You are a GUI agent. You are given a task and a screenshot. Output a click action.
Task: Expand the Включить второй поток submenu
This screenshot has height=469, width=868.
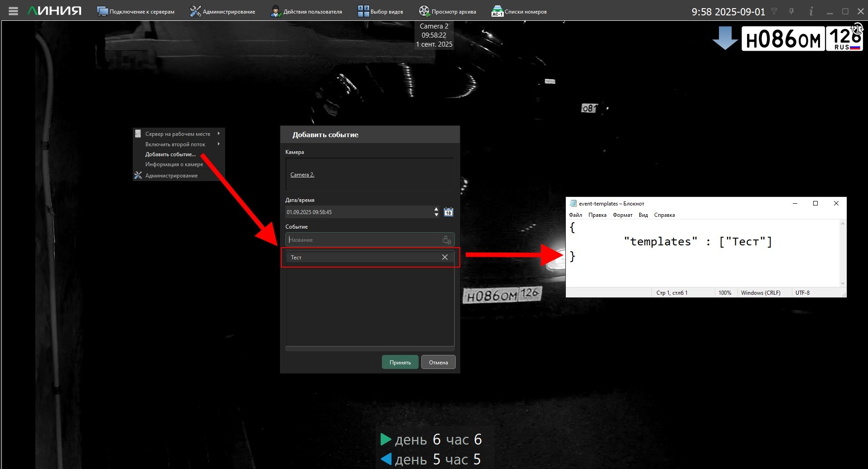pos(218,144)
